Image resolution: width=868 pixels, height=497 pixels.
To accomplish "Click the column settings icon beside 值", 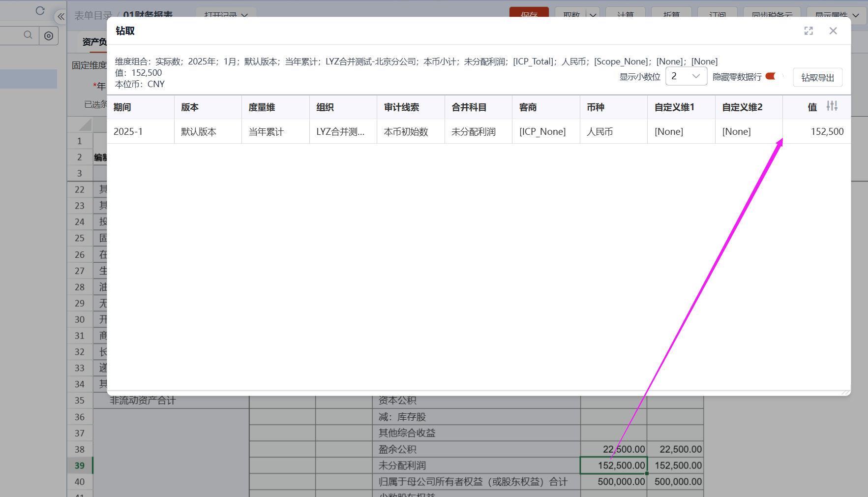I will 832,106.
